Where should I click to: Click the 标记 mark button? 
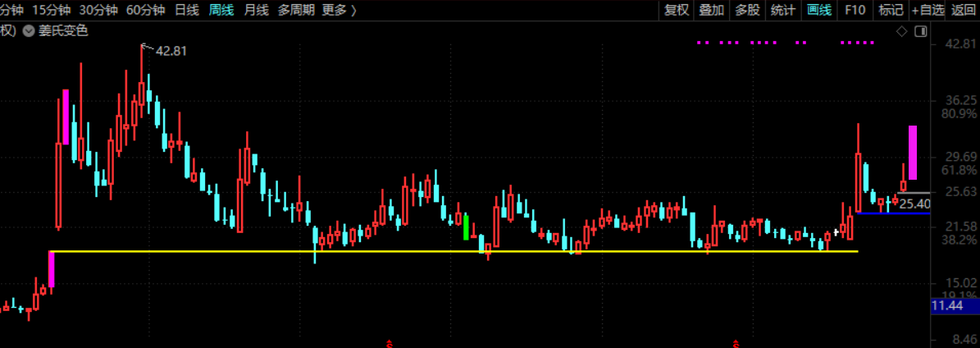(x=891, y=9)
